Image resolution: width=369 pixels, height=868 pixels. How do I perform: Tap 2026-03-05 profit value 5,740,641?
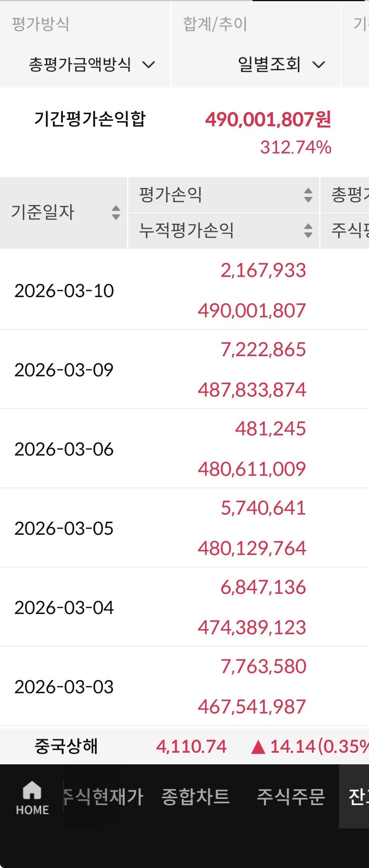[x=263, y=508]
